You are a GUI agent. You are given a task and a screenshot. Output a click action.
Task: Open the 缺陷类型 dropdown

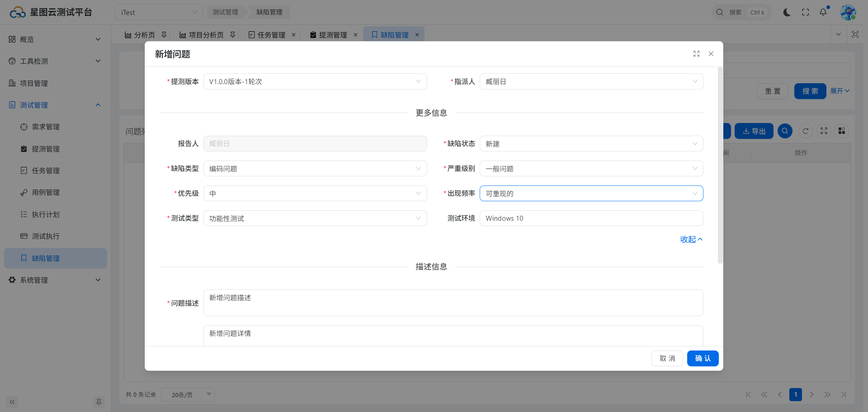coord(315,169)
